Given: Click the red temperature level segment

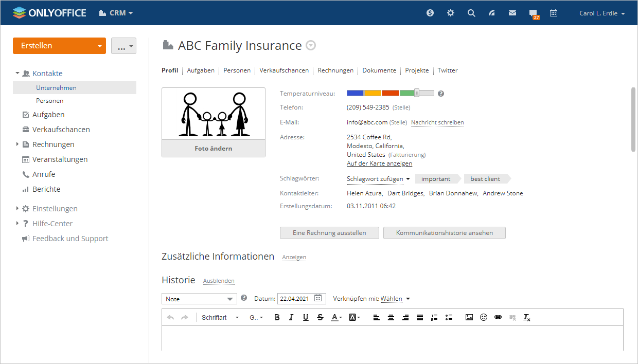Looking at the screenshot, I should coord(391,93).
